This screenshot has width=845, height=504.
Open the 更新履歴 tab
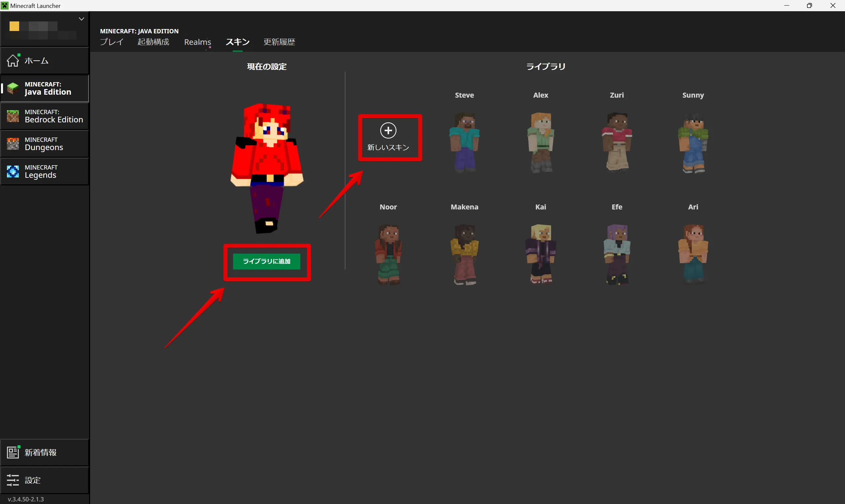[x=279, y=42]
